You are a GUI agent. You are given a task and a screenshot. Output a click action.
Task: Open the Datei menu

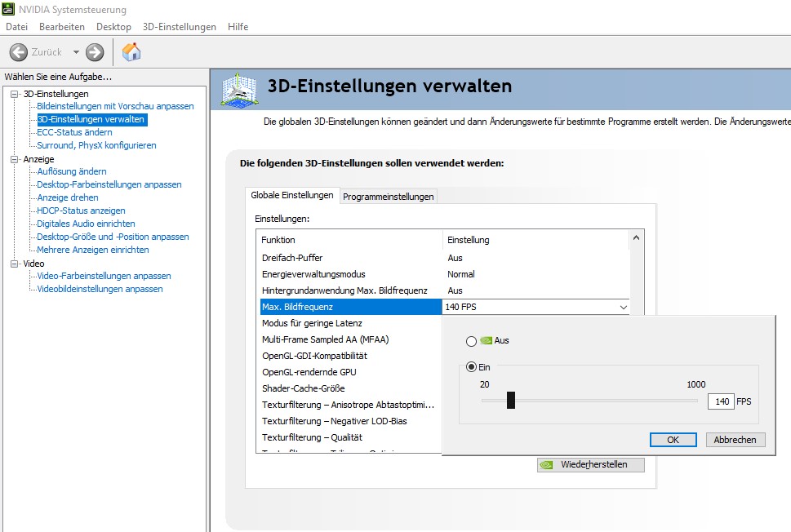point(16,27)
